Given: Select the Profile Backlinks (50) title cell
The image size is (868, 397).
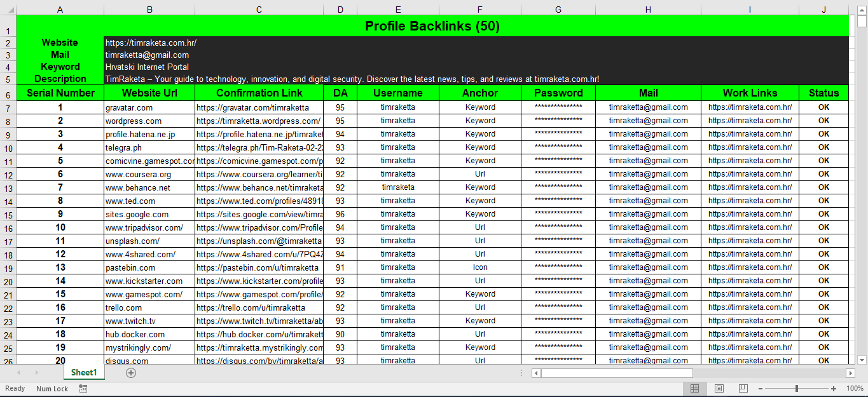Looking at the screenshot, I should pos(432,25).
